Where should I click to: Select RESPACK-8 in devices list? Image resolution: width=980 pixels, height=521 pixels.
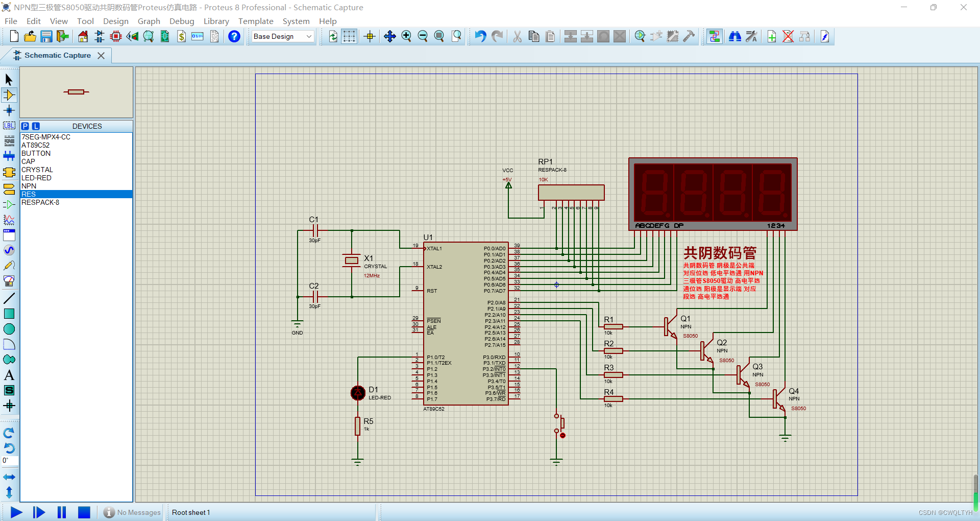click(x=76, y=202)
